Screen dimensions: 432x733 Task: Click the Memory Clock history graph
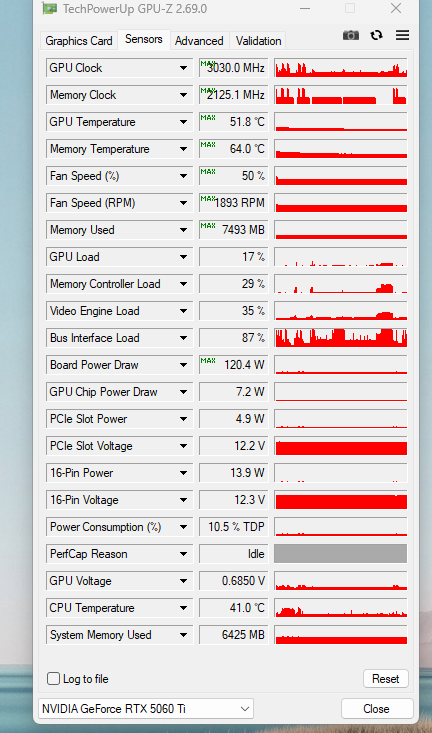[x=341, y=95]
